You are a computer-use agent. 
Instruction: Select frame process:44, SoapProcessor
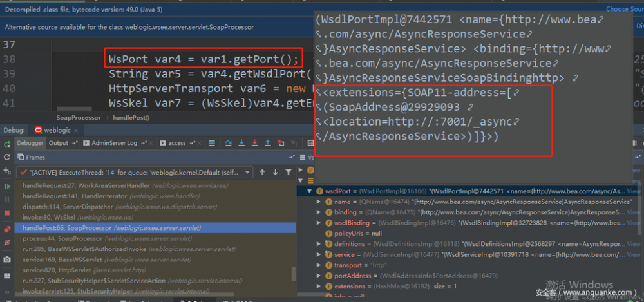(155, 238)
